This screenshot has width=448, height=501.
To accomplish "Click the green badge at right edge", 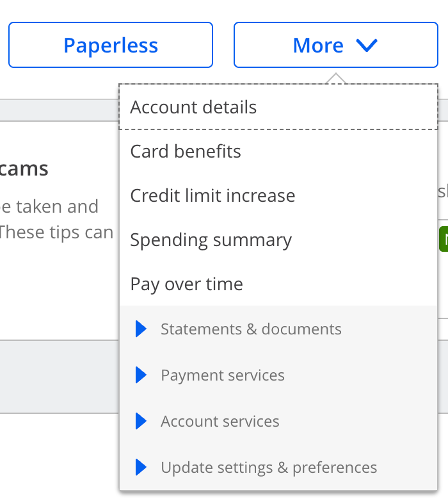I will tap(443, 239).
